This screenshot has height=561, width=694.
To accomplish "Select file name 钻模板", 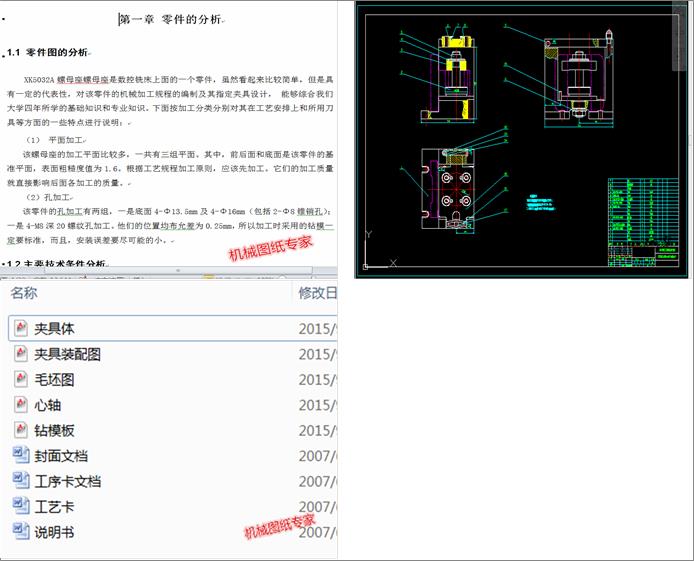I will [x=54, y=430].
